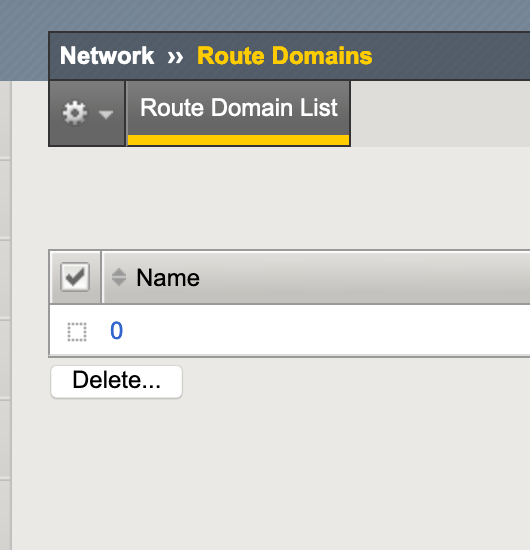Click the sort arrows icon beside Name
The width and height of the screenshot is (530, 550).
point(119,277)
